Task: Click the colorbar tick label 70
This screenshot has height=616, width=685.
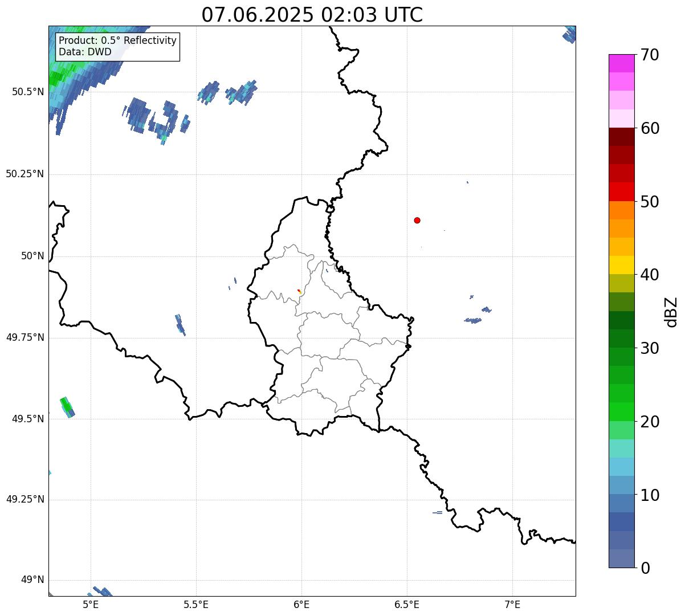Action: (x=650, y=55)
